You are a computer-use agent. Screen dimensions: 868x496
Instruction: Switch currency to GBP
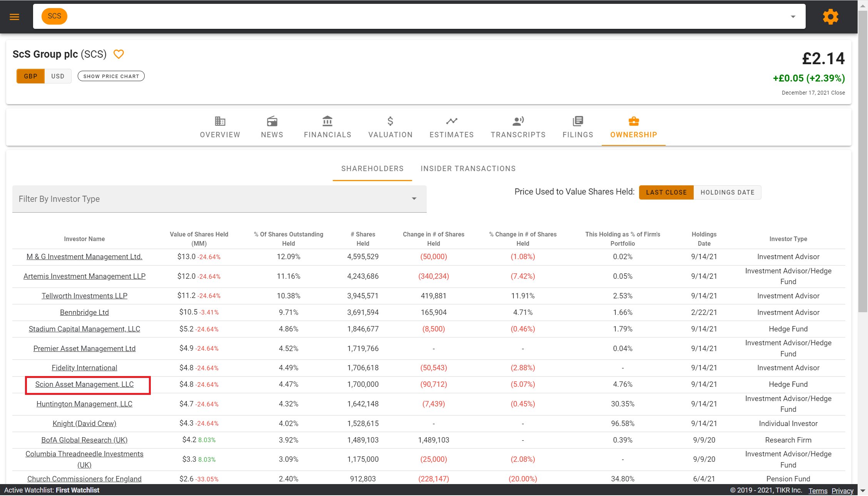[x=30, y=76]
